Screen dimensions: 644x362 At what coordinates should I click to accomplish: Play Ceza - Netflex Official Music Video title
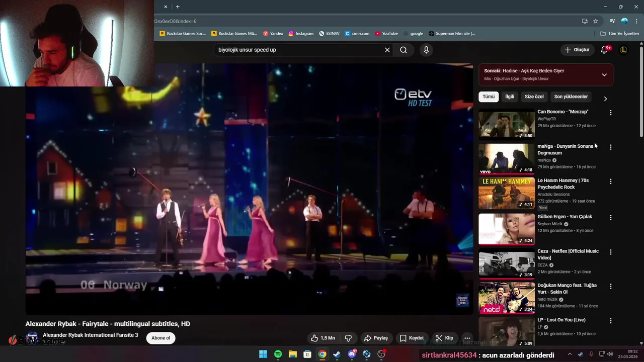pyautogui.click(x=568, y=254)
